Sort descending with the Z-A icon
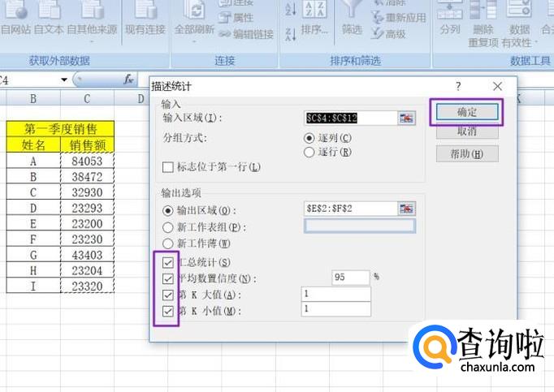Screen dimensions: 554x392 pos(291,34)
